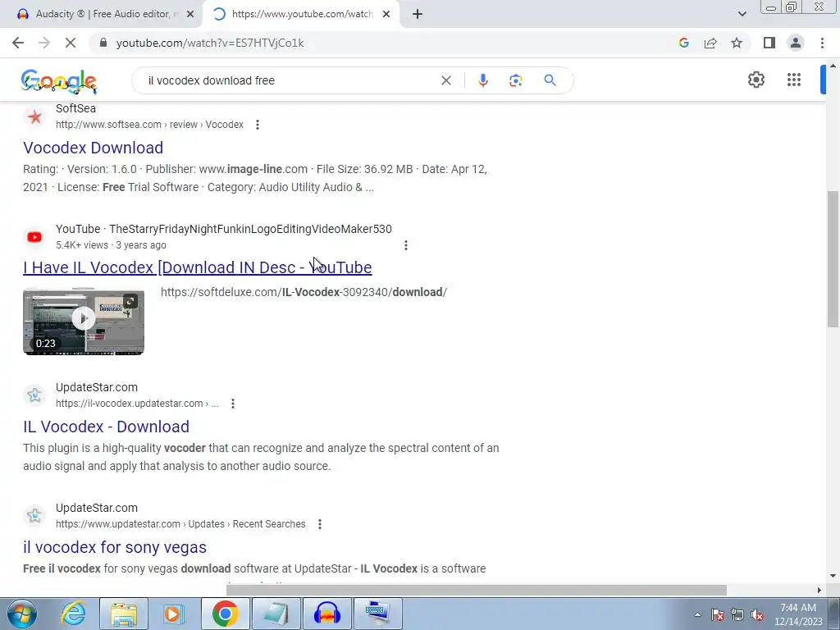Viewport: 840px width, 630px height.
Task: Open options for il-vocodex.updatestar.com result
Action: pyautogui.click(x=232, y=404)
